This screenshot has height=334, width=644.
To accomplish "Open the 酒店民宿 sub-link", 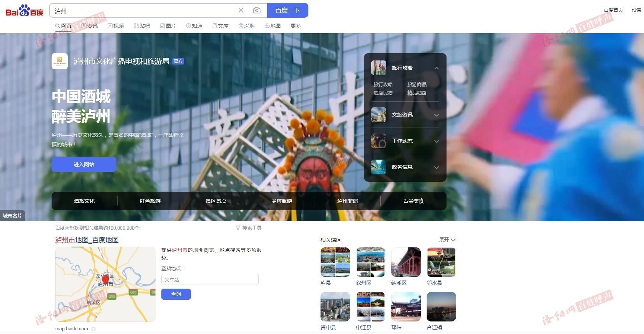I will point(383,93).
